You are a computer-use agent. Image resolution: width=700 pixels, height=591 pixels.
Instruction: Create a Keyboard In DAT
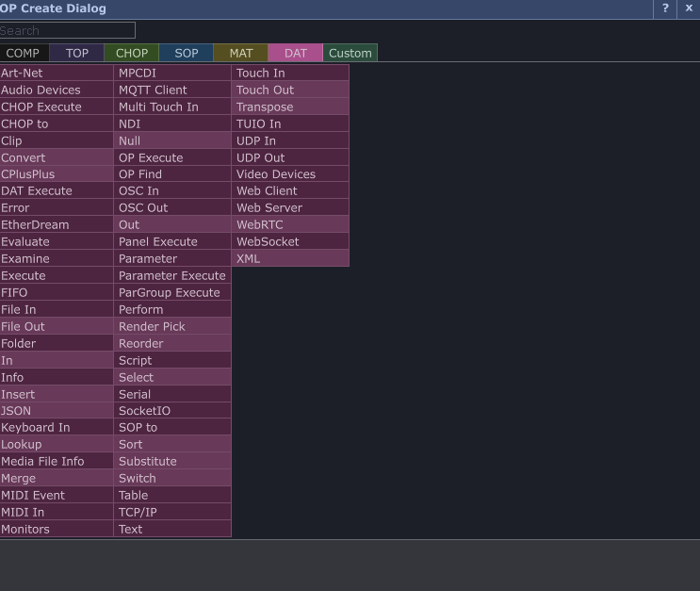pos(57,427)
